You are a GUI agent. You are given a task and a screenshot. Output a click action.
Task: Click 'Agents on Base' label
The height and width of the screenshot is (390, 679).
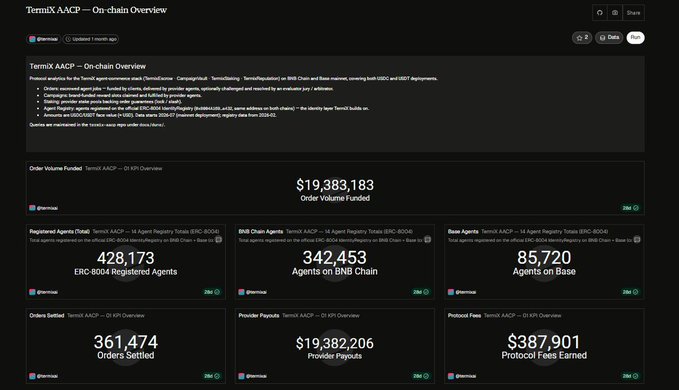point(544,271)
